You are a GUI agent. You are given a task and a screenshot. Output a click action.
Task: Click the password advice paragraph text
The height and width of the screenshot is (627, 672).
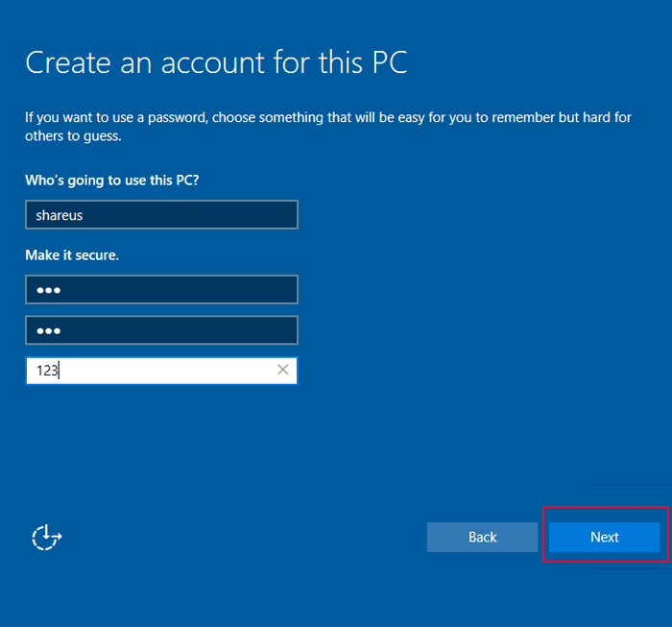[x=328, y=127]
